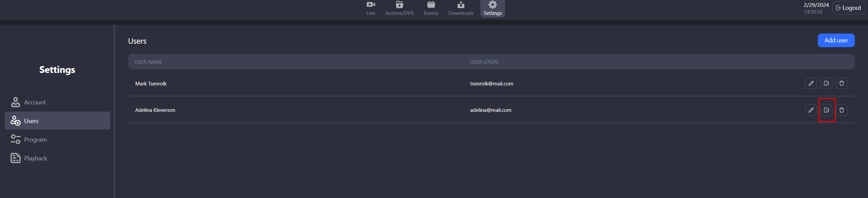The height and width of the screenshot is (198, 868).
Task: Click the red-highlighted icon in Adelina Kleverson's row
Action: click(826, 110)
